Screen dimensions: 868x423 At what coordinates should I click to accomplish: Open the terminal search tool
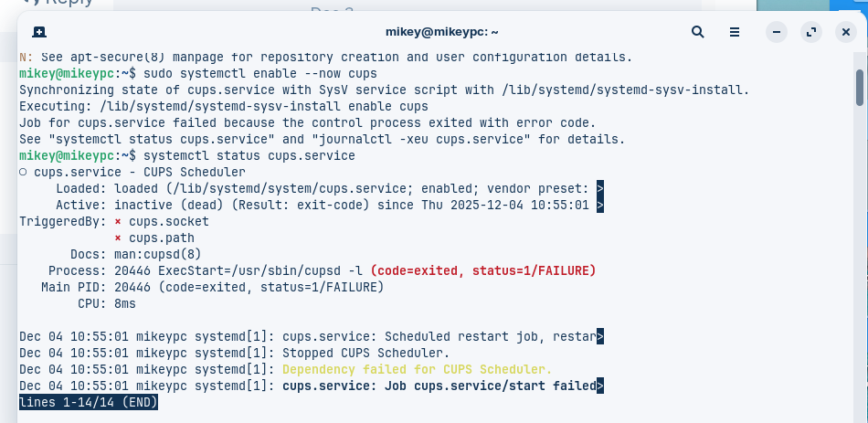698,32
